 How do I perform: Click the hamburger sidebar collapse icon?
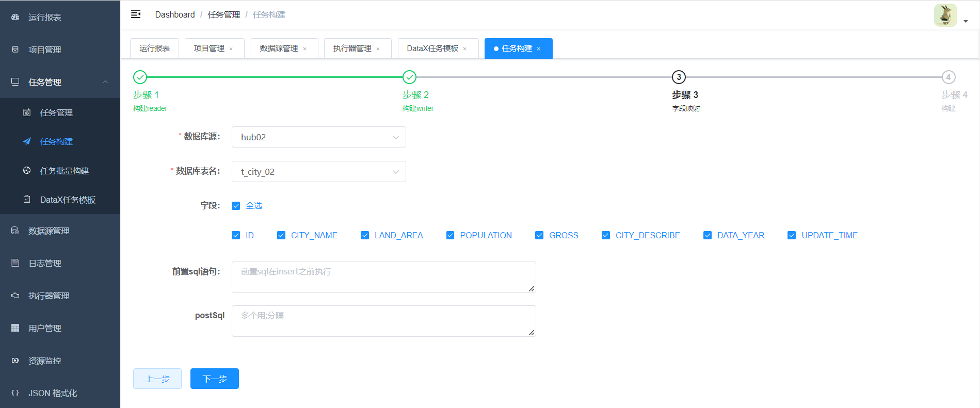pyautogui.click(x=136, y=14)
